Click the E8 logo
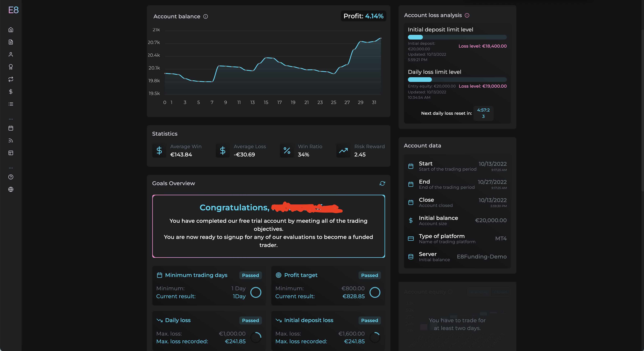The width and height of the screenshot is (644, 351). click(x=13, y=10)
